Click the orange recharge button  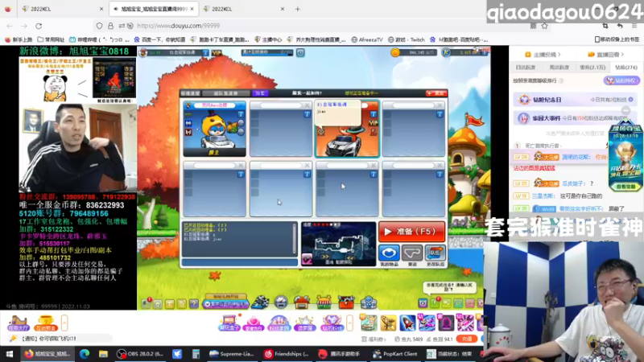[467, 339]
